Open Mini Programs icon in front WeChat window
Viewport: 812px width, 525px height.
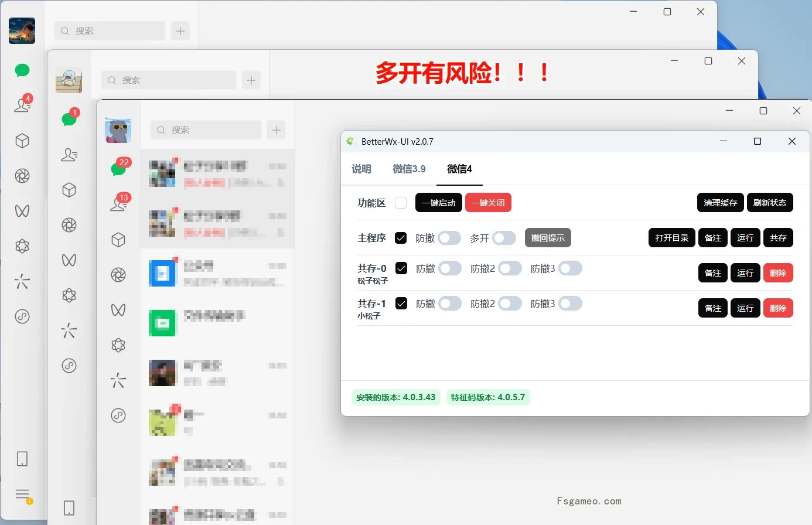[118, 415]
